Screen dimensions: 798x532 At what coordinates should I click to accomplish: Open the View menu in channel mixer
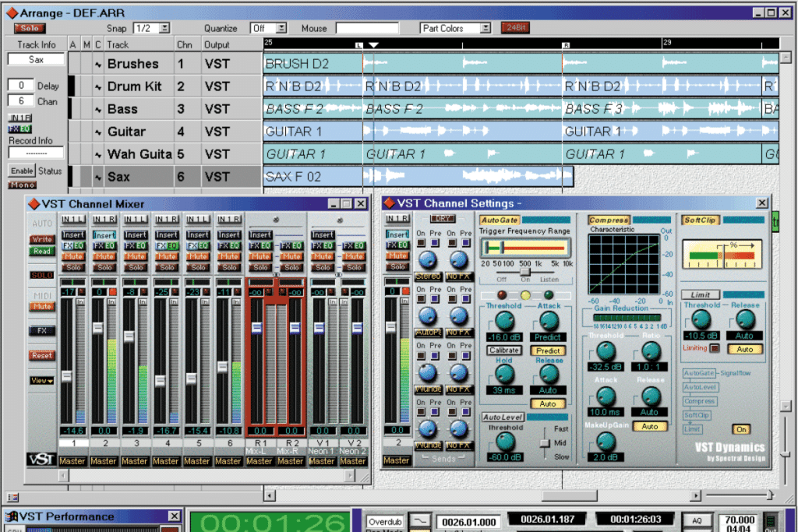coord(42,380)
